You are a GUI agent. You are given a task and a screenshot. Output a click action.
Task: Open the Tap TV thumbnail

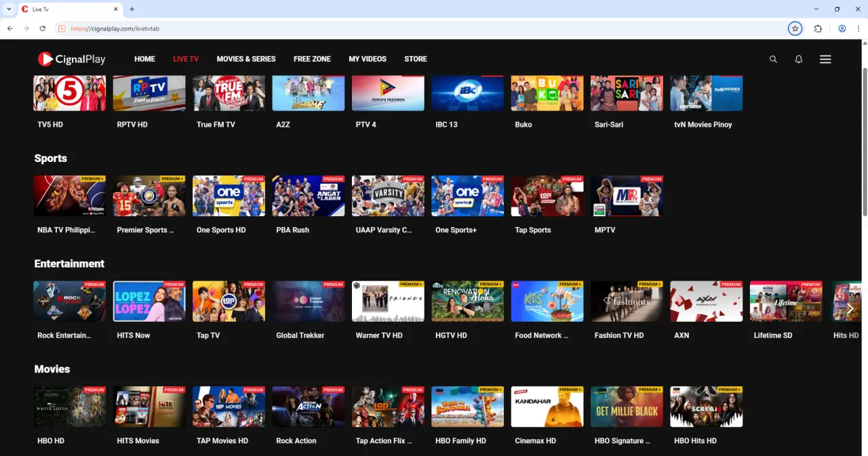[x=229, y=302]
